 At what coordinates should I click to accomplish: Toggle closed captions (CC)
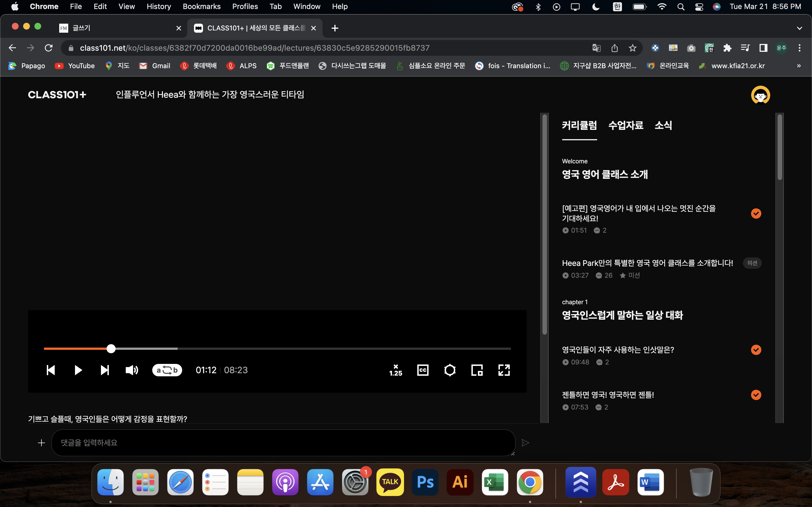click(423, 370)
